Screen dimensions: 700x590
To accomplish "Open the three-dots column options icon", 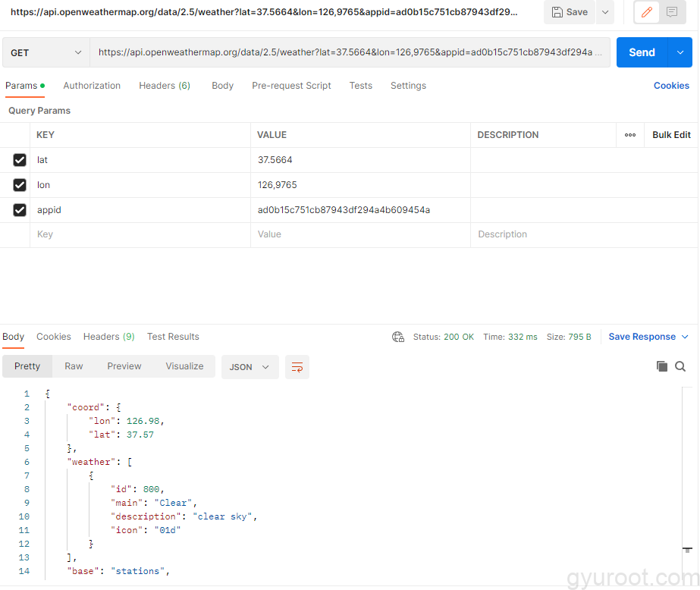I will pos(630,135).
